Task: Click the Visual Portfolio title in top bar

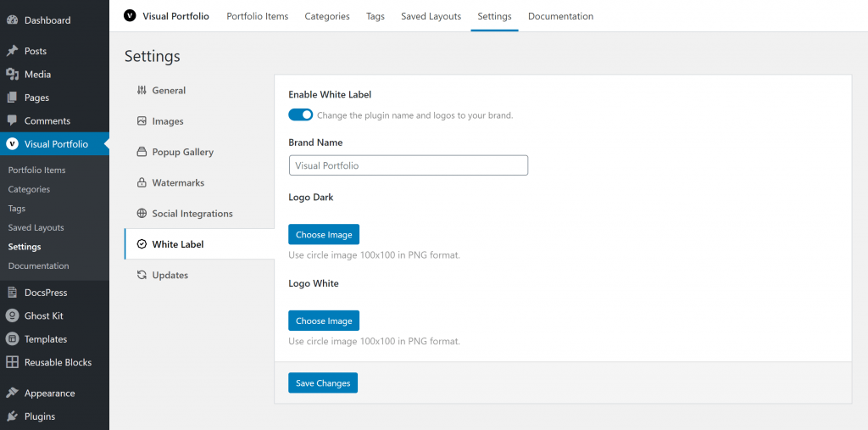Action: 176,16
